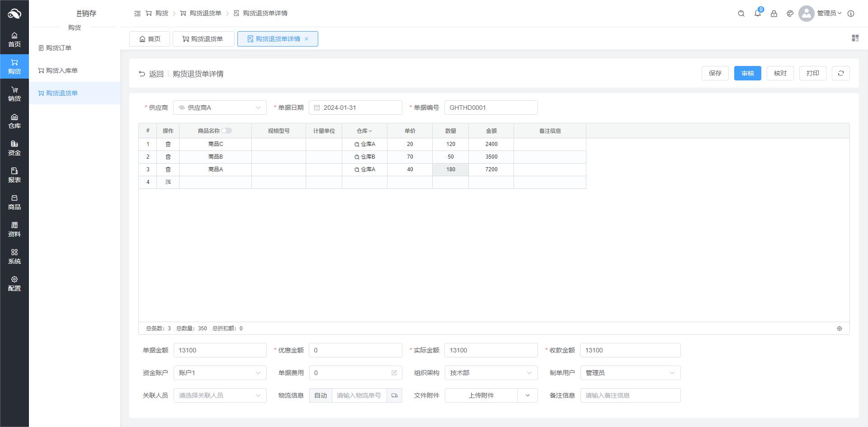Delete the 商品C row with trash icon
The height and width of the screenshot is (427, 868).
point(168,144)
